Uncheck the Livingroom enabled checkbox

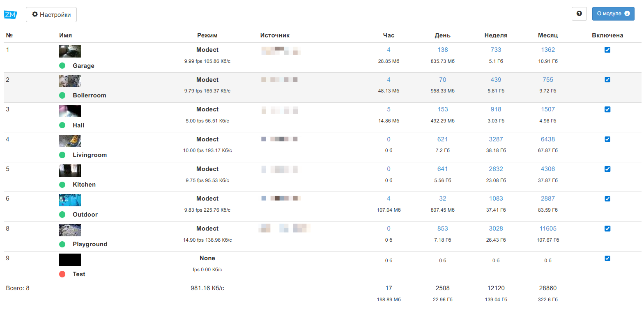tap(607, 139)
